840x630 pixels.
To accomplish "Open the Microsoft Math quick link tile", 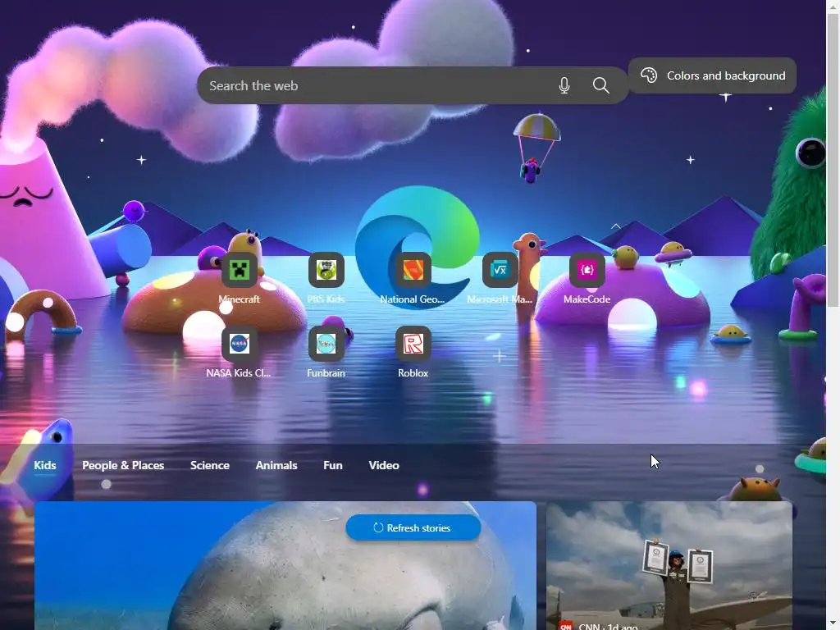I will click(500, 270).
